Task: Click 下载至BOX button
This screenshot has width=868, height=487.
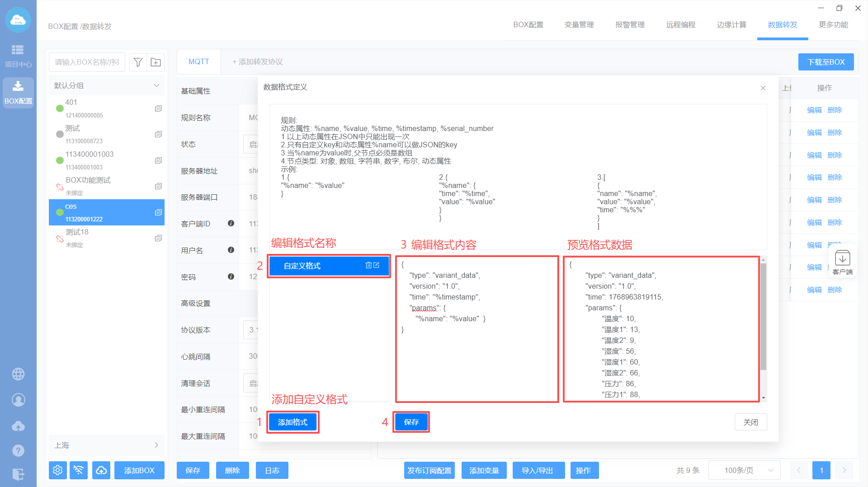Action: (x=826, y=62)
